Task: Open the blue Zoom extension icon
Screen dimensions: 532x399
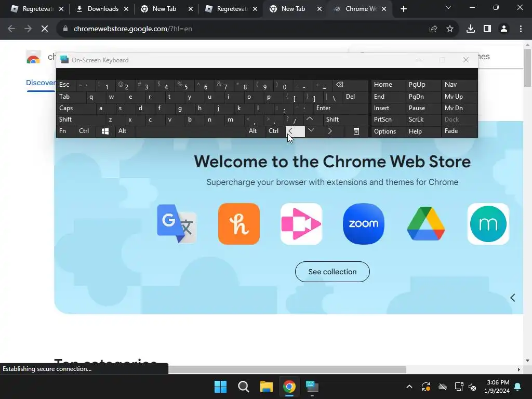Action: (363, 224)
